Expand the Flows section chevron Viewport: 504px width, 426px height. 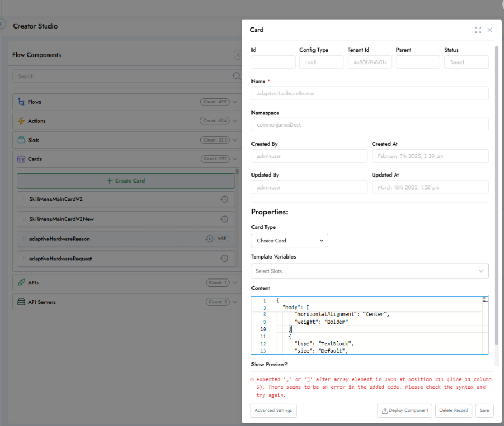pyautogui.click(x=235, y=102)
